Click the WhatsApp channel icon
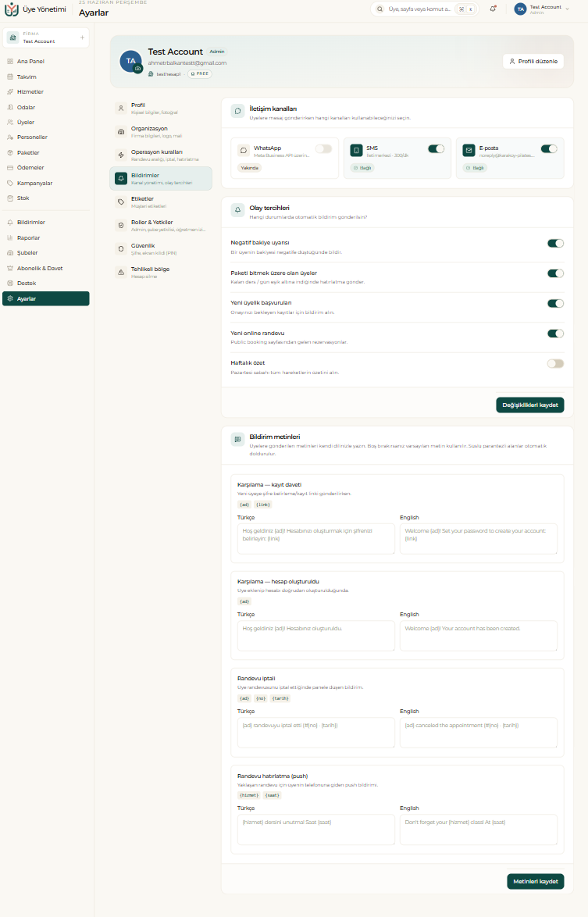This screenshot has width=588, height=917. tap(243, 150)
